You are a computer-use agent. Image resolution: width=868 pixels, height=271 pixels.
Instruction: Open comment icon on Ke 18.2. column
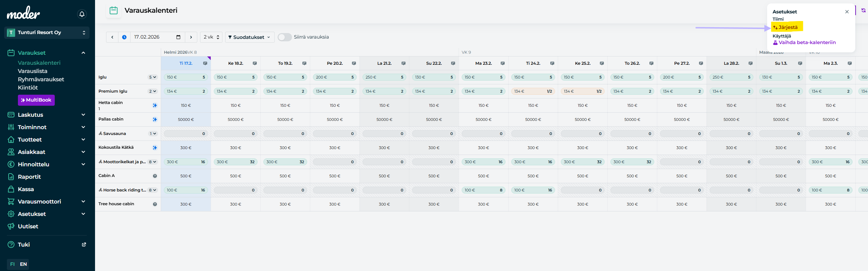pos(255,63)
